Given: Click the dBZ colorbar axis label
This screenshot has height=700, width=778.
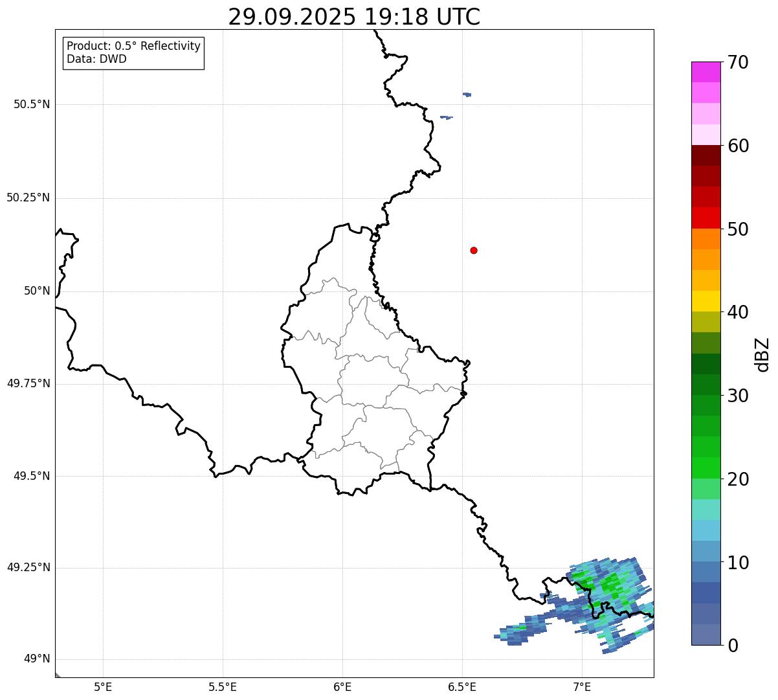Looking at the screenshot, I should pyautogui.click(x=762, y=354).
